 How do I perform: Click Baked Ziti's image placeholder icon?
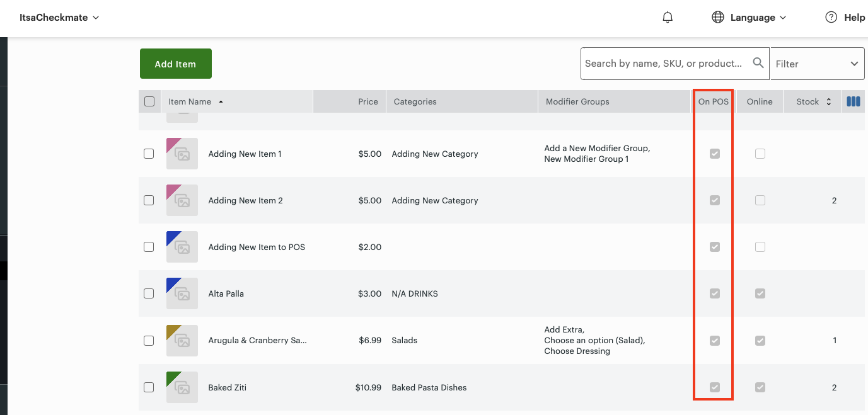[x=182, y=387]
